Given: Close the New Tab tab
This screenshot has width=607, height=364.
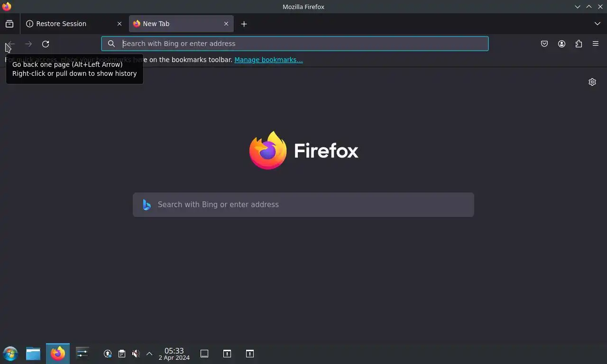Looking at the screenshot, I should 226,24.
